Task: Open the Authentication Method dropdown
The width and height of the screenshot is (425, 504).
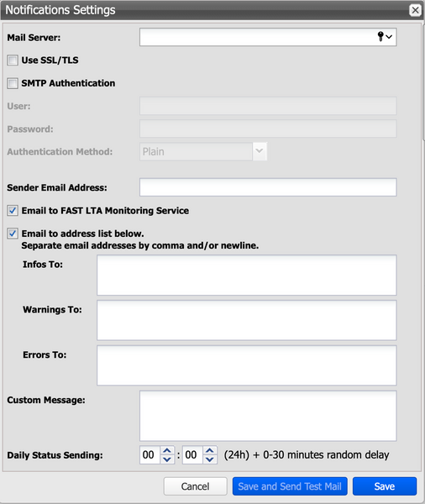Action: (260, 151)
